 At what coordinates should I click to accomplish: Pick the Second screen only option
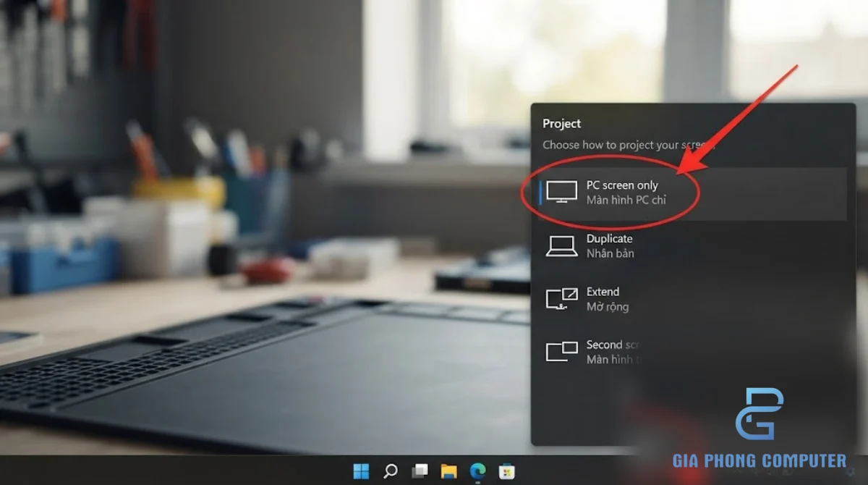692,352
